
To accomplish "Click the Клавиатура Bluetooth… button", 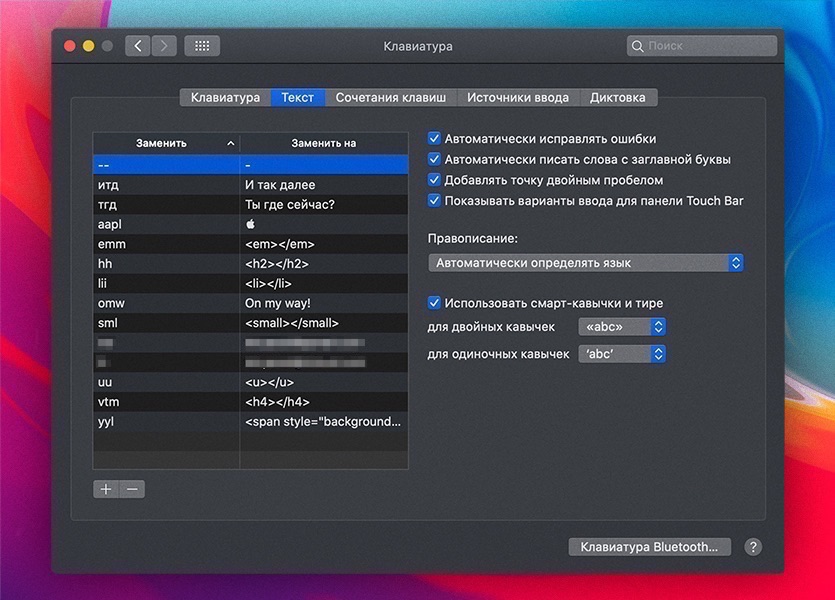I will click(x=649, y=547).
